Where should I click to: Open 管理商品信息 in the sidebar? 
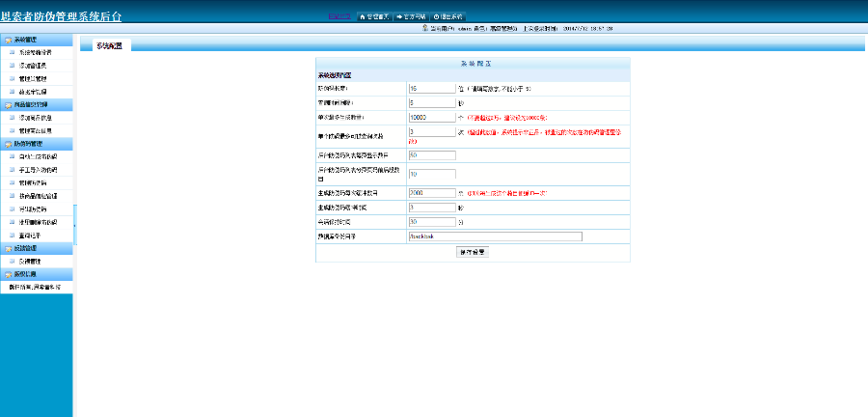[36, 130]
